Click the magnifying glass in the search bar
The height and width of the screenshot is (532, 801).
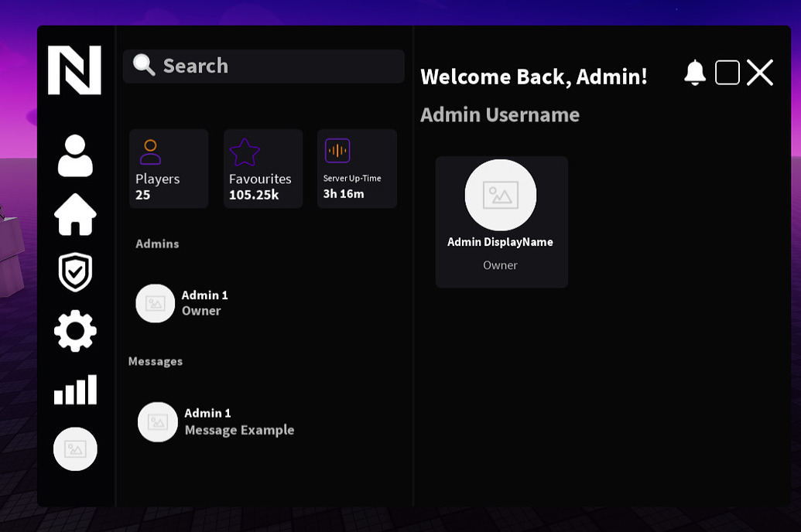tap(142, 66)
